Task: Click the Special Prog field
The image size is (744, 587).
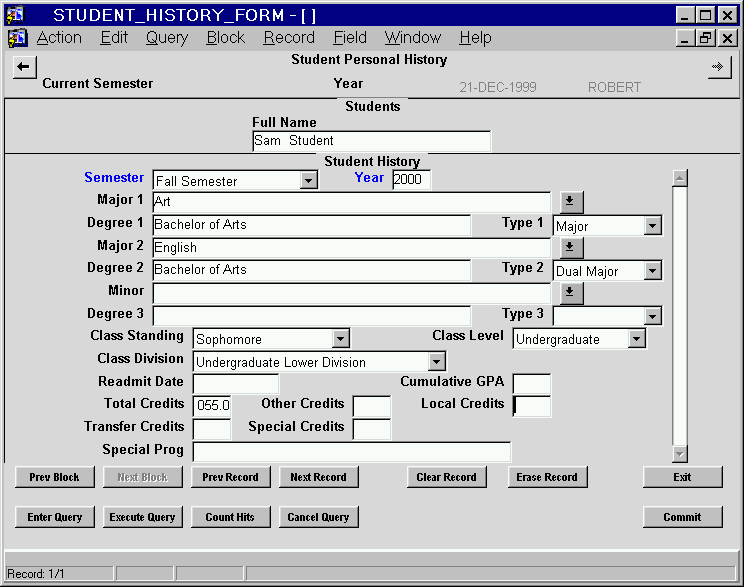Action: pos(352,451)
